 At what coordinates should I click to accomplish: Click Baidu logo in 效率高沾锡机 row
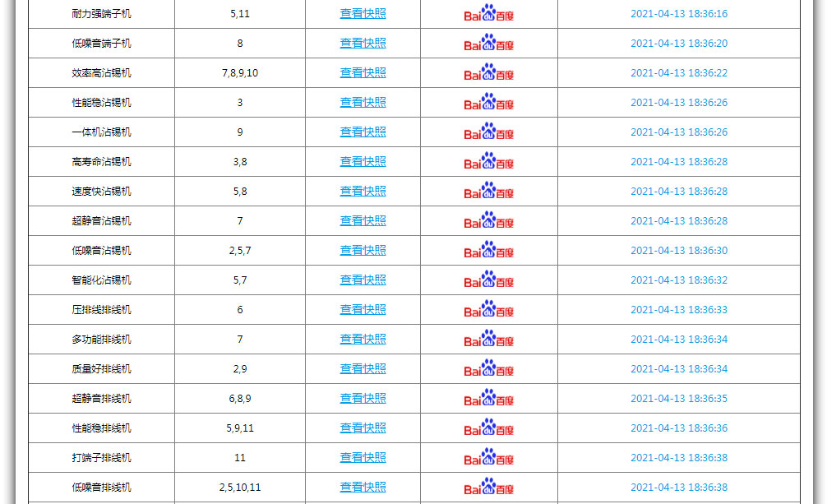(489, 72)
